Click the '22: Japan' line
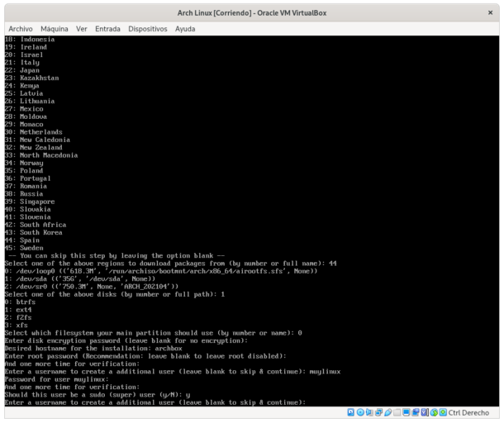Screen dimensions: 504x423 pos(21,70)
